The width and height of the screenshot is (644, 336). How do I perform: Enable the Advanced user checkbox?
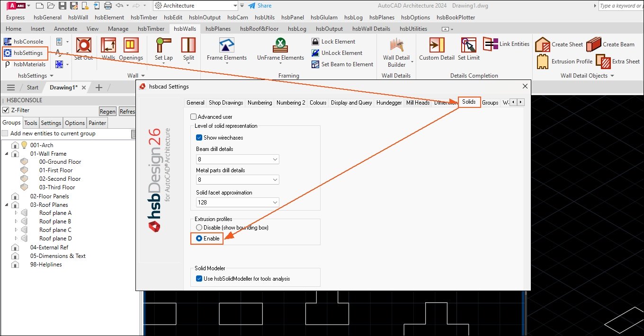[193, 117]
